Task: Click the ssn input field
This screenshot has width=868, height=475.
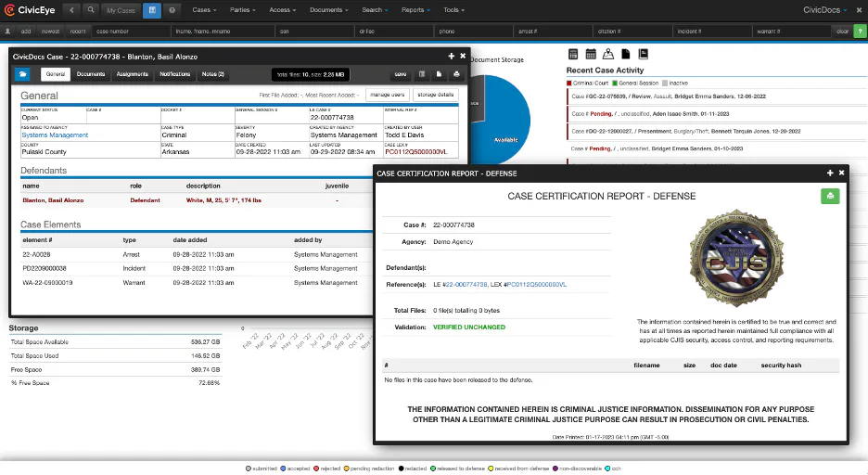Action: click(315, 32)
